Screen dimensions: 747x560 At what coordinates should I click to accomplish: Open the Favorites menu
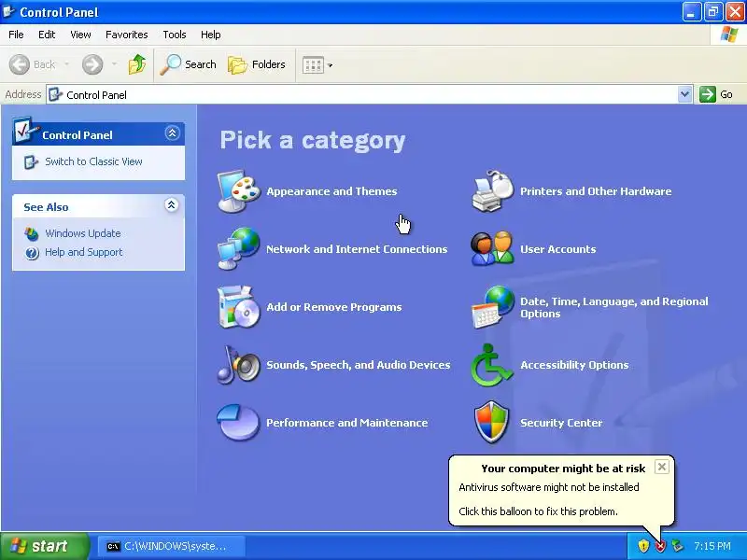pyautogui.click(x=127, y=35)
